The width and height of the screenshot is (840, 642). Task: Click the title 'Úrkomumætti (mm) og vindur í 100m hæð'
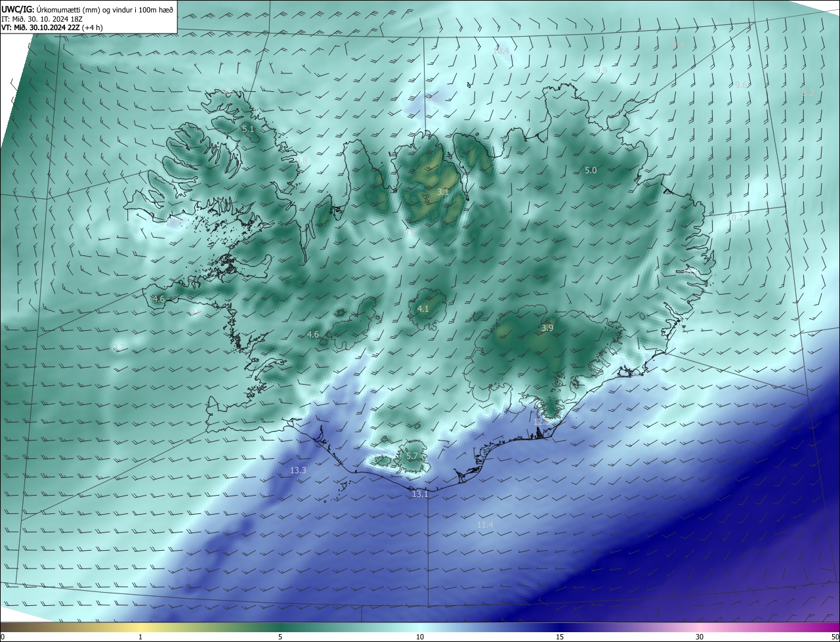[x=105, y=10]
